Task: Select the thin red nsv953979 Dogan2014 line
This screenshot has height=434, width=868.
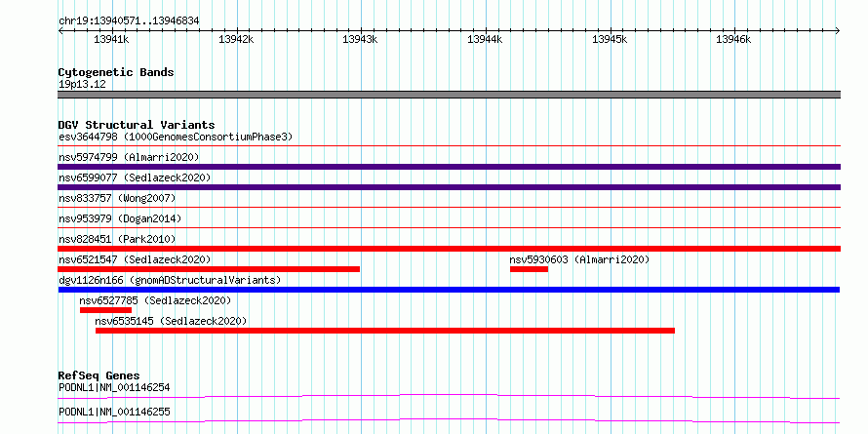Action: pyautogui.click(x=450, y=227)
